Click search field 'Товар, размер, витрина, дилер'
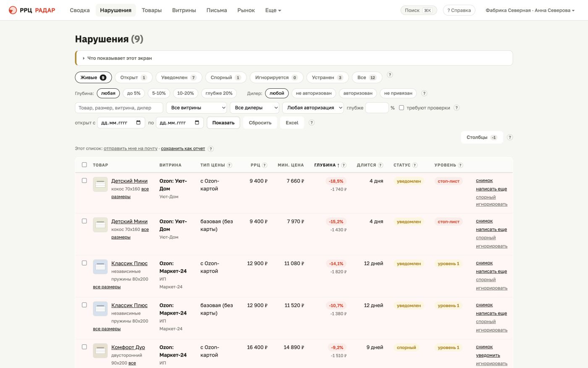Screen dimensions: 588x368 pyautogui.click(x=119, y=108)
